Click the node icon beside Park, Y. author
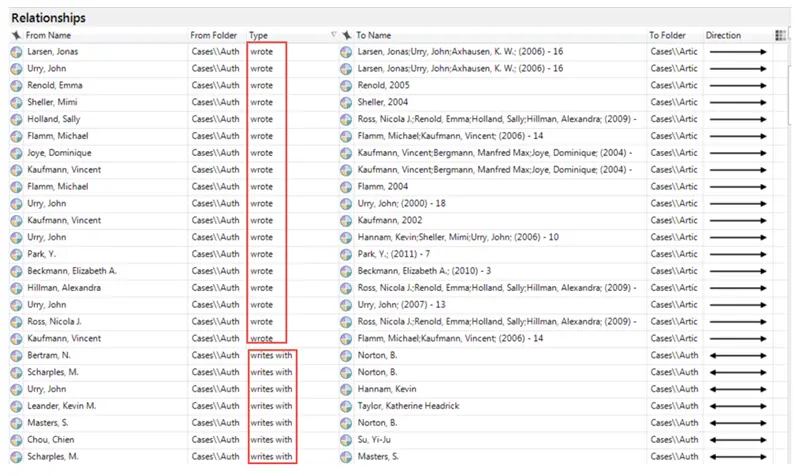This screenshot has width=800, height=476. pos(16,254)
